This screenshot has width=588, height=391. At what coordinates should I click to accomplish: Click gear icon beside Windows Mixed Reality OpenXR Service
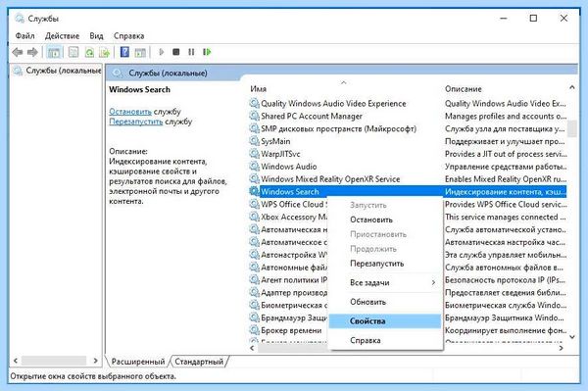[x=254, y=178]
